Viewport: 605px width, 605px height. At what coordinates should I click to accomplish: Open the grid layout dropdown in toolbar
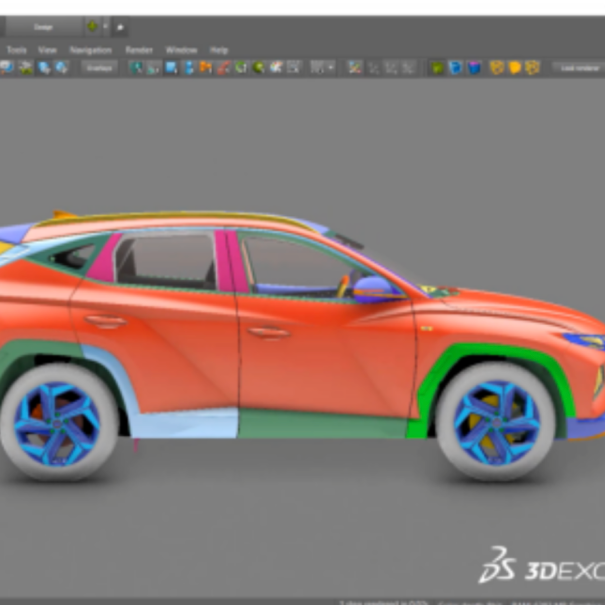pos(322,68)
